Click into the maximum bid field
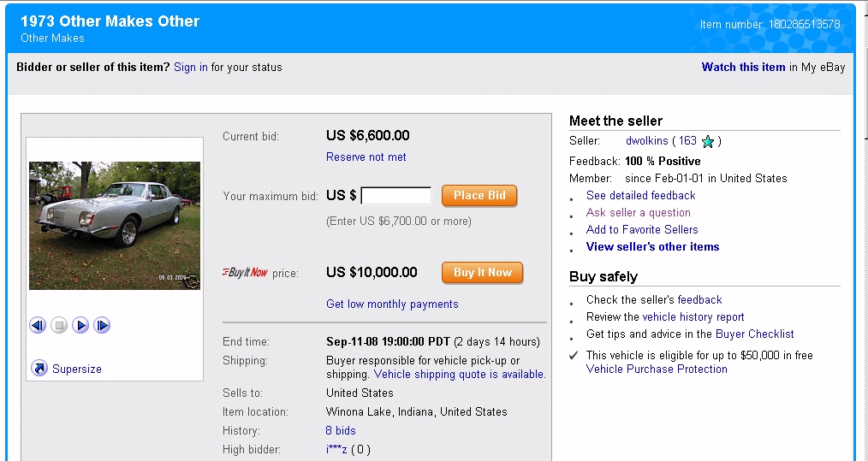This screenshot has width=868, height=461. [x=396, y=196]
